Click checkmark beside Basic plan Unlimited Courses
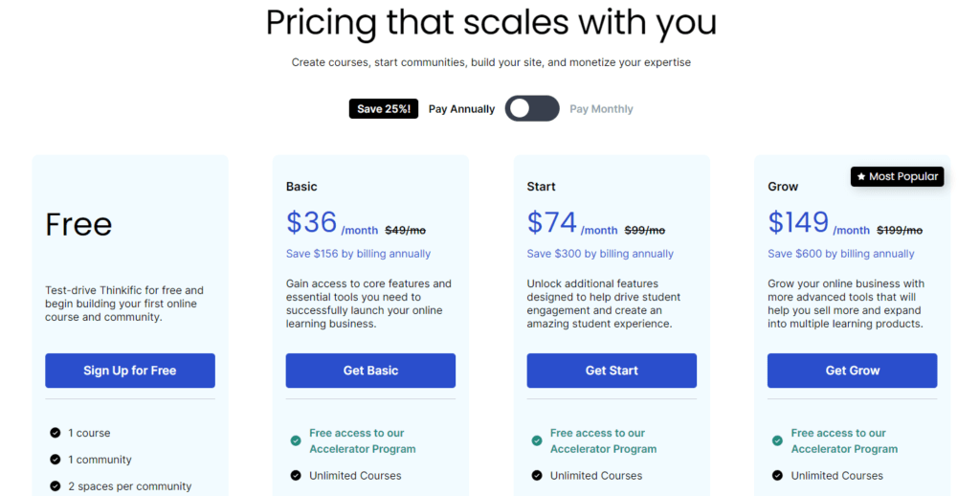Image resolution: width=980 pixels, height=496 pixels. [x=296, y=475]
